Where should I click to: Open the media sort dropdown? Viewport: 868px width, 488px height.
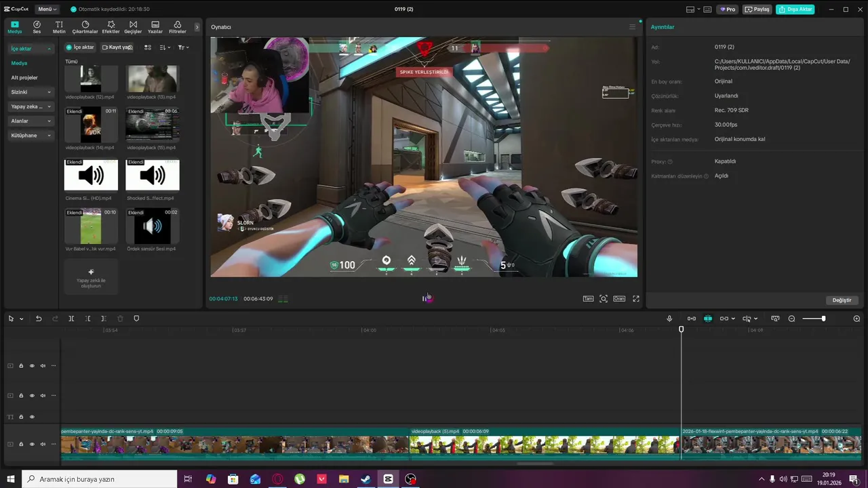click(x=165, y=47)
